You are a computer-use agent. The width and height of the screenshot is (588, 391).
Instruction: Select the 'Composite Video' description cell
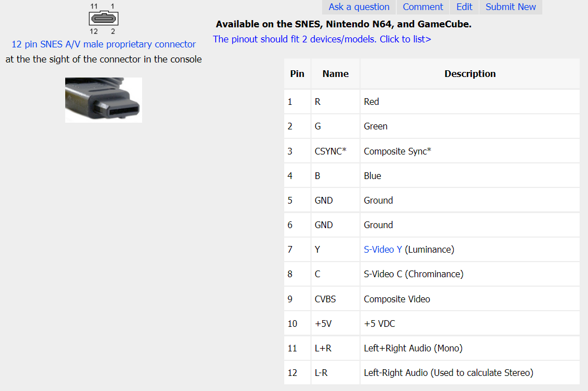click(470, 299)
